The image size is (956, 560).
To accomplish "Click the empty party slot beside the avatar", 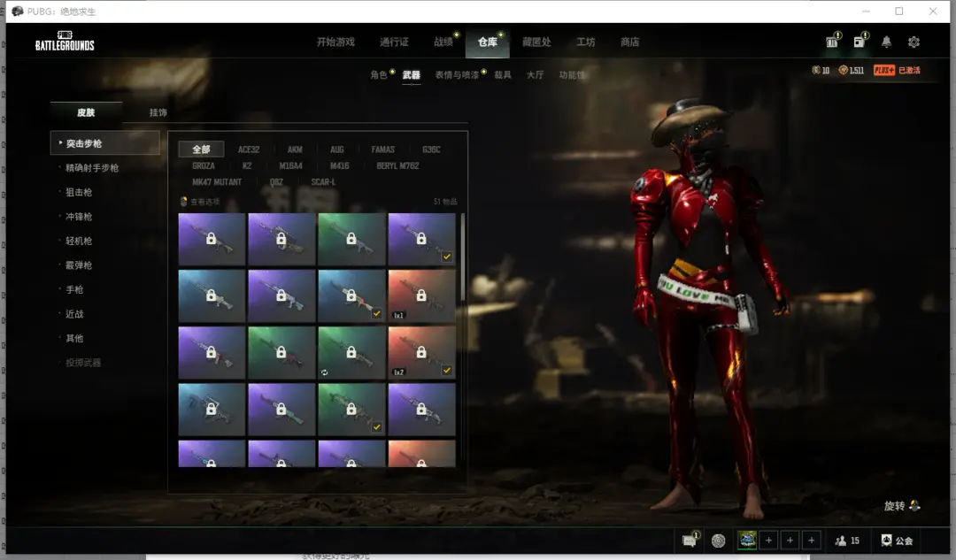I will click(x=769, y=540).
